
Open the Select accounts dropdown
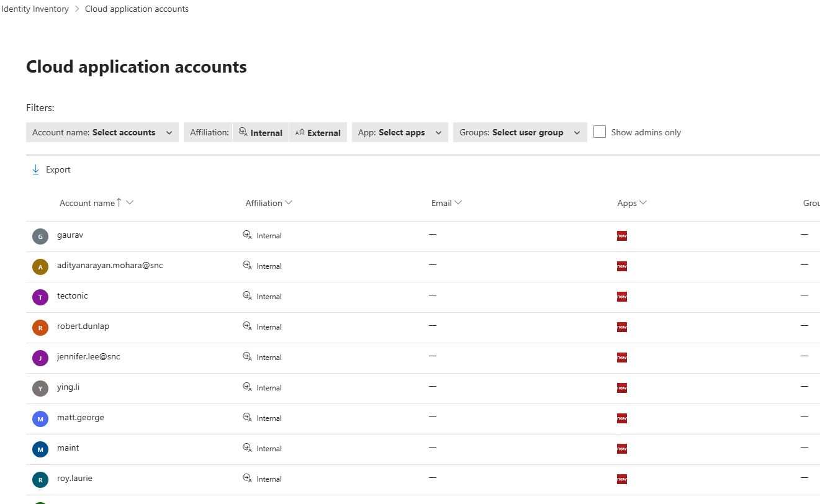tap(102, 132)
